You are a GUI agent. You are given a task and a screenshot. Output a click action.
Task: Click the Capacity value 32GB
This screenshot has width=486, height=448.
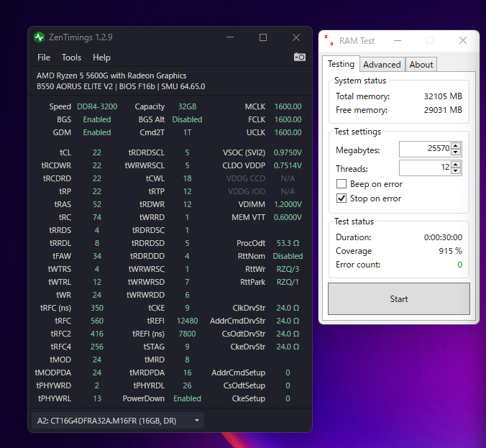tap(187, 106)
